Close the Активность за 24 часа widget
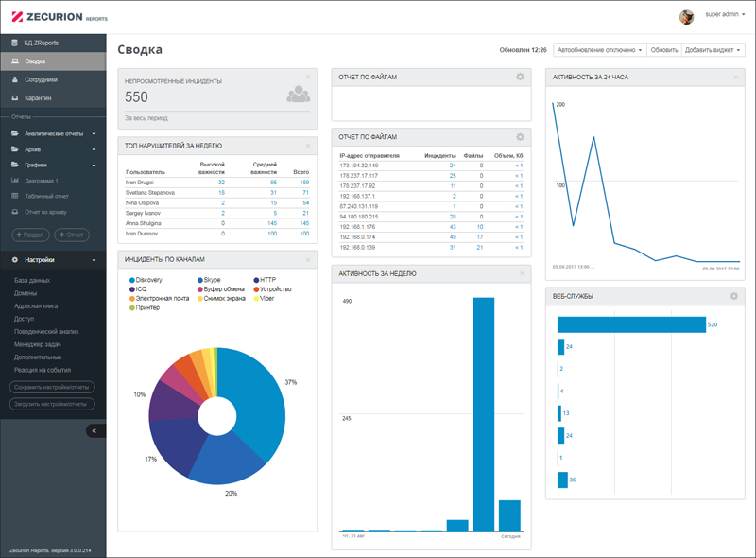Screen dimensions: 756x558 (x=736, y=78)
